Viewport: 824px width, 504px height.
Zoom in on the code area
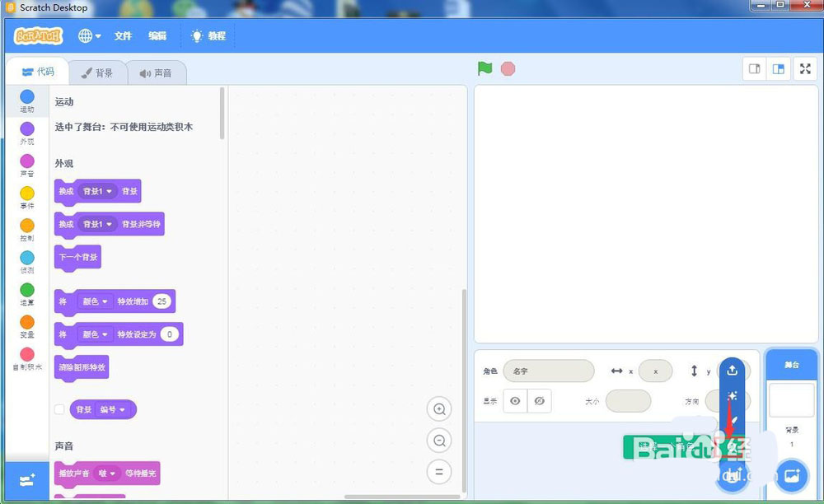click(439, 408)
